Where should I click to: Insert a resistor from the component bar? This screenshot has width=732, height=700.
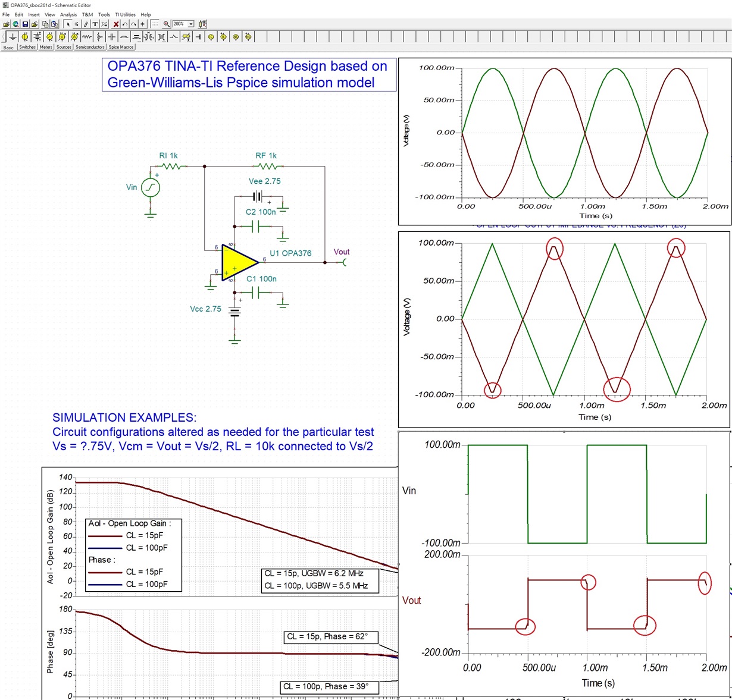(x=87, y=37)
